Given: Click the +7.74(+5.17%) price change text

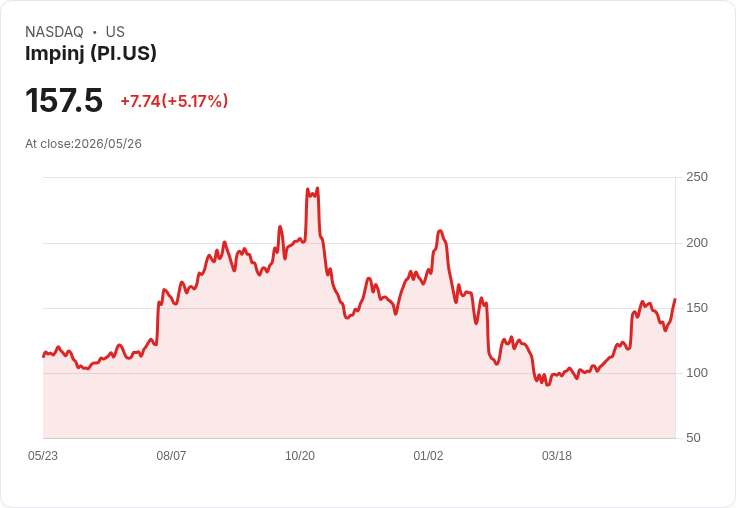Looking at the screenshot, I should coord(174,101).
